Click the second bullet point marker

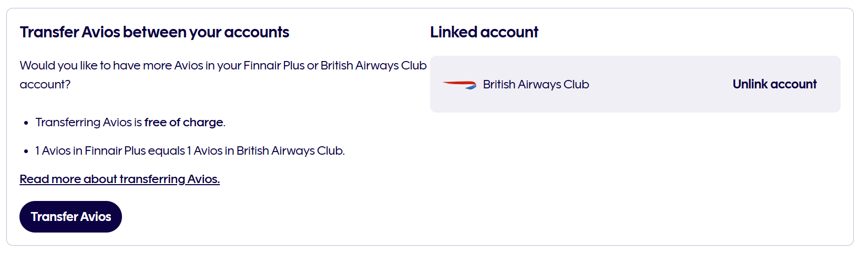pos(26,152)
